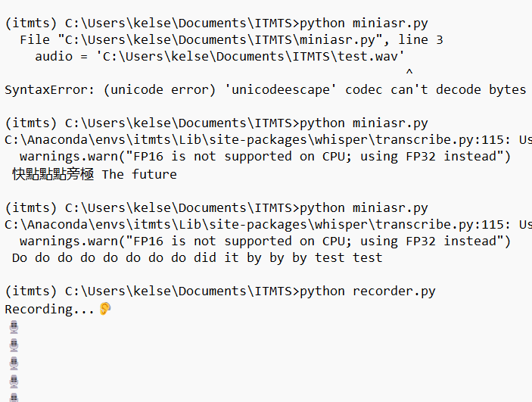Viewport: 532px width, 402px height.
Task: Click the "Recording..." status text
Action: [50, 309]
